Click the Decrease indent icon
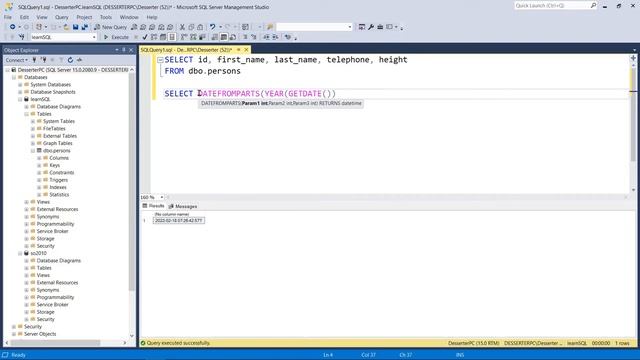 click(x=267, y=37)
